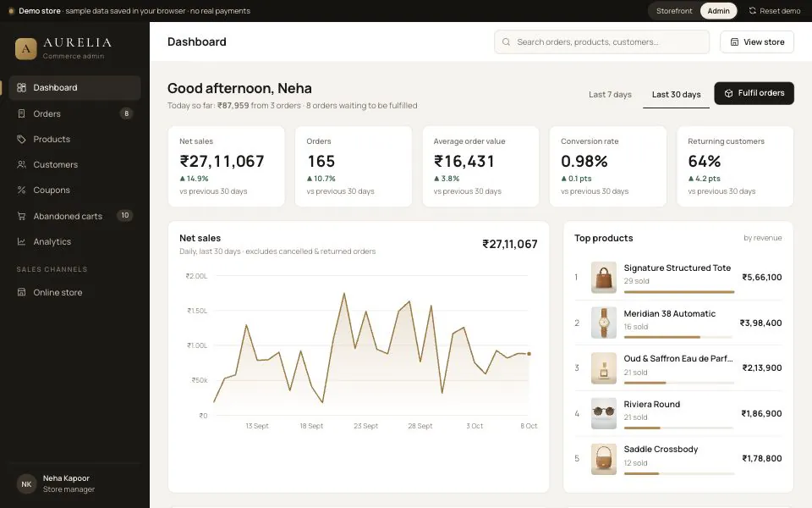This screenshot has height=508, width=812.
Task: Click the Aurelia logo badge
Action: click(26, 49)
